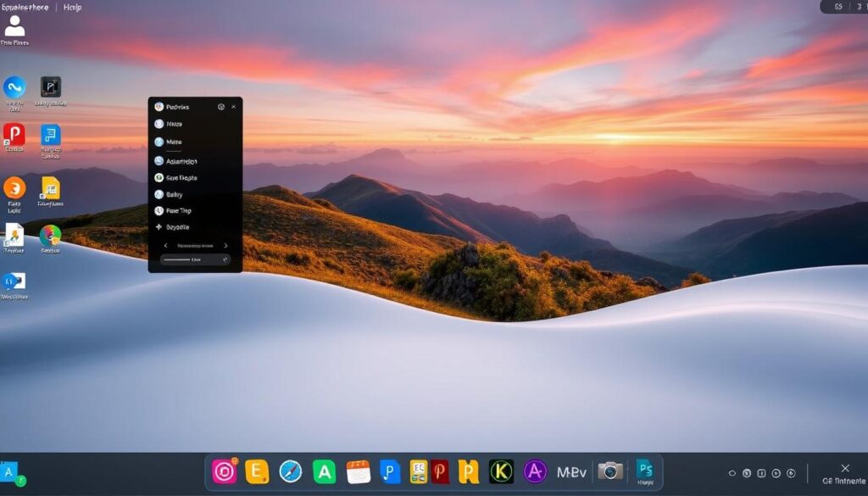Open the camera app in the dock
The height and width of the screenshot is (496, 868).
[609, 471]
